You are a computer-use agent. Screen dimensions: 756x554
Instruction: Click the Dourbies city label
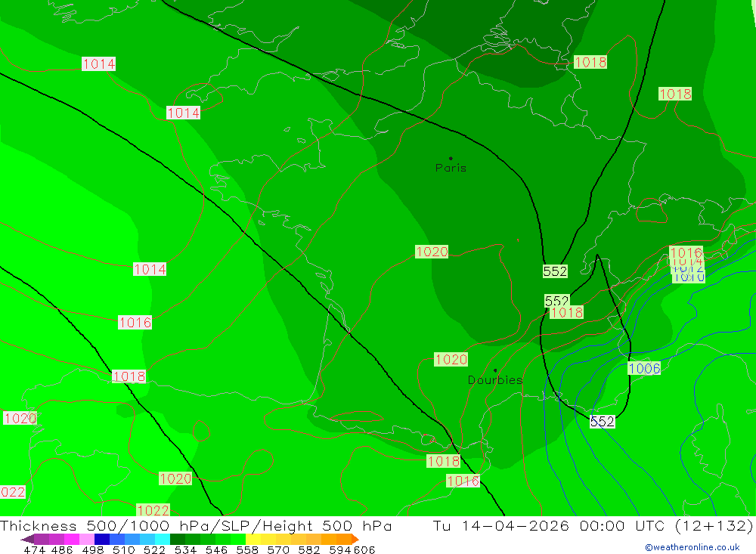(495, 380)
